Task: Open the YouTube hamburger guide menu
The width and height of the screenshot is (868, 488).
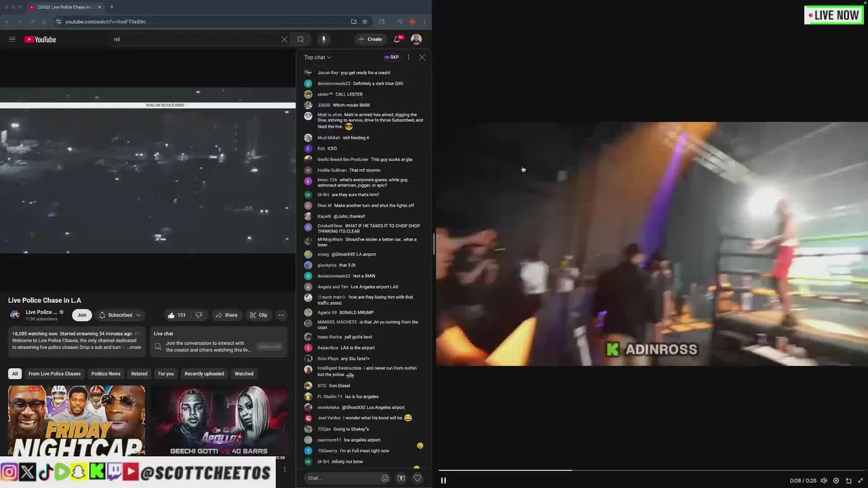Action: click(12, 39)
